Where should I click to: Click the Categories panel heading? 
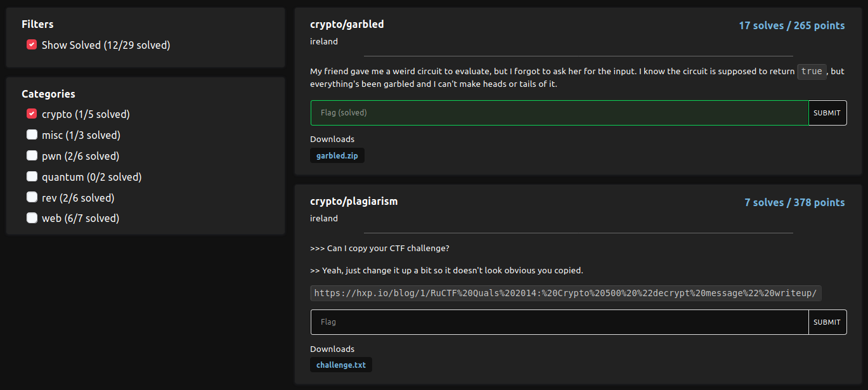(48, 94)
